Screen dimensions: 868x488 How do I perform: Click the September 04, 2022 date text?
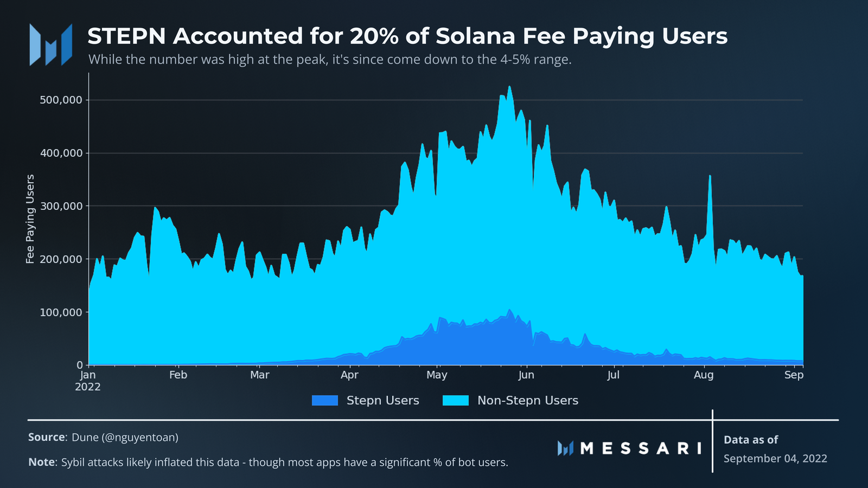[x=775, y=459]
